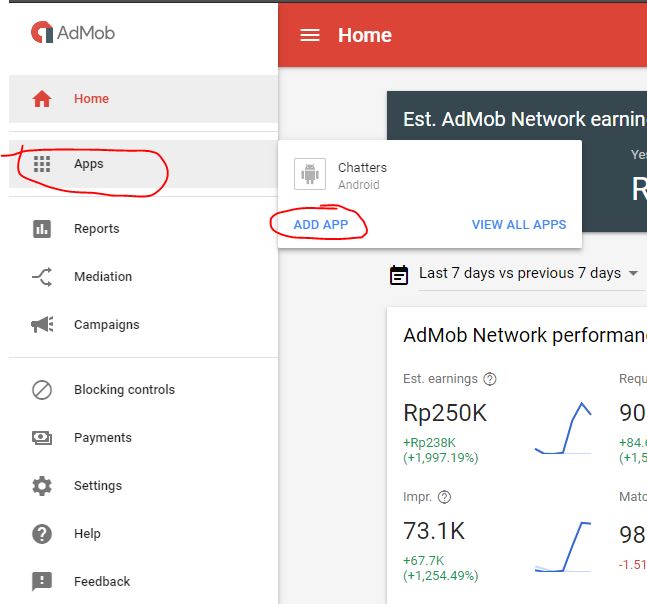647x604 pixels.
Task: Click the Apps grid icon
Action: (x=42, y=164)
